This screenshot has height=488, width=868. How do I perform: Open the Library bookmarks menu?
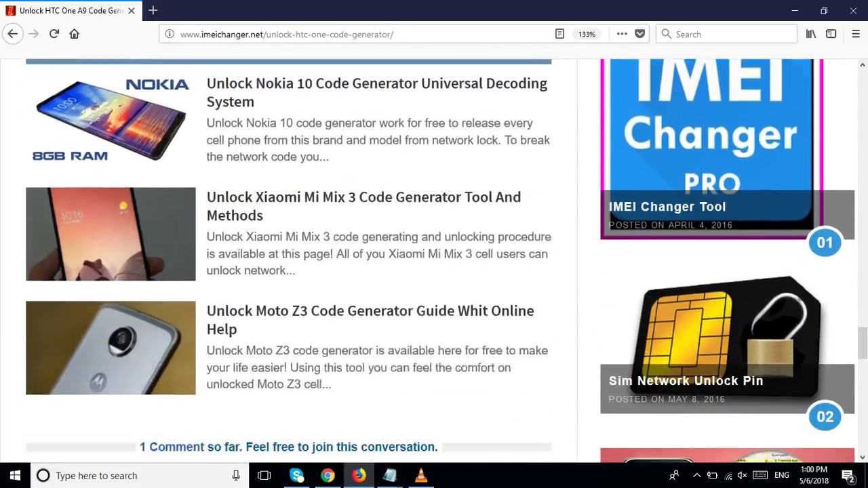[810, 34]
